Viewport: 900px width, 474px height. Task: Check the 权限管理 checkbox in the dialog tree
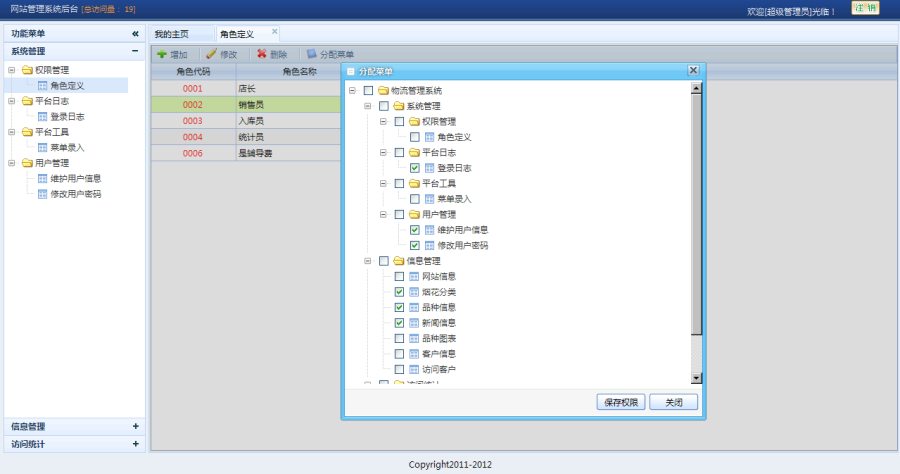point(399,122)
